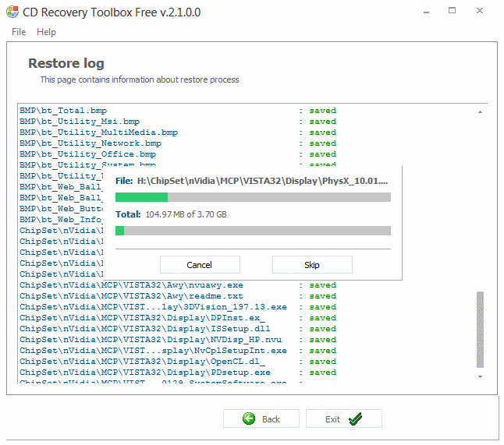Select the NvCplSetupInt.exe log entry
This screenshot has width=504, height=445.
pyautogui.click(x=178, y=351)
